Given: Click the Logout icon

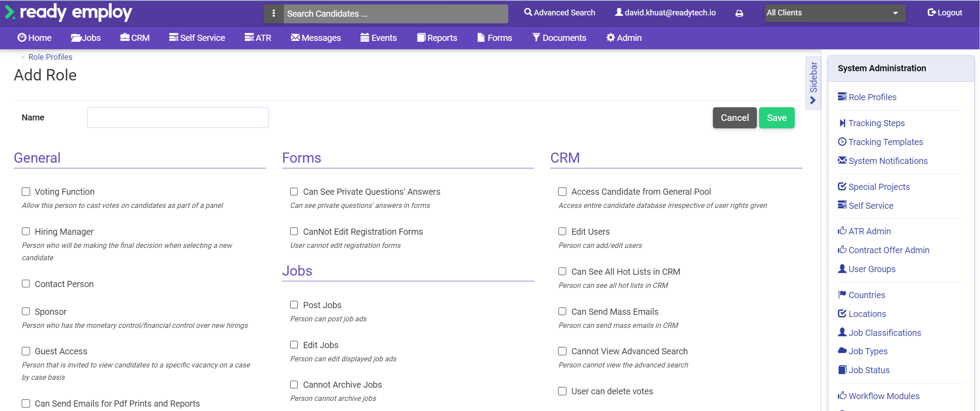Looking at the screenshot, I should point(932,13).
